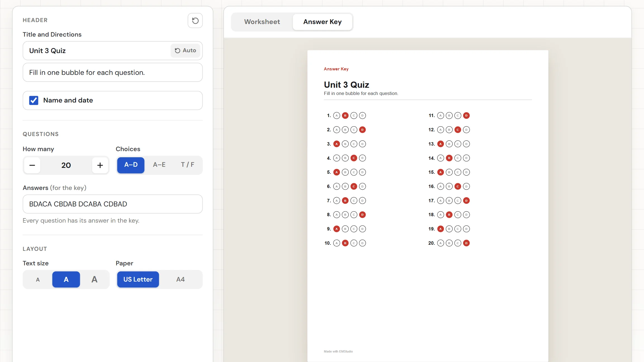The height and width of the screenshot is (362, 644).
Task: Select the A–E choices option
Action: tap(159, 165)
